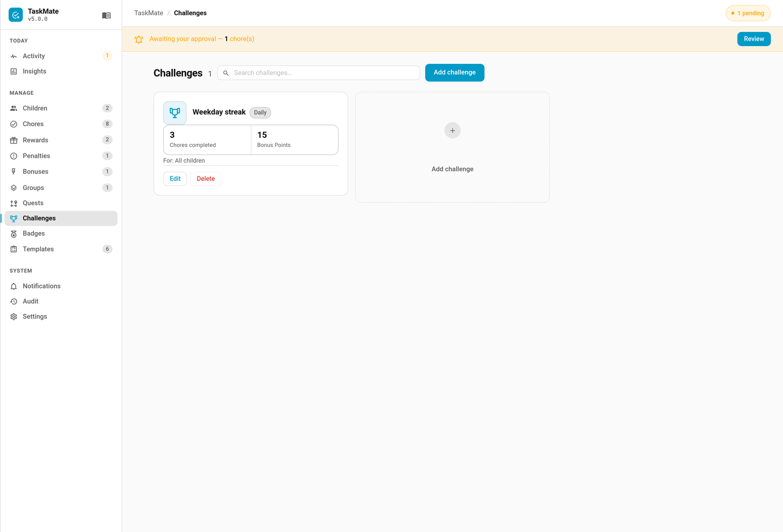Click the Bonuses lightning icon
783x532 pixels.
pos(14,172)
